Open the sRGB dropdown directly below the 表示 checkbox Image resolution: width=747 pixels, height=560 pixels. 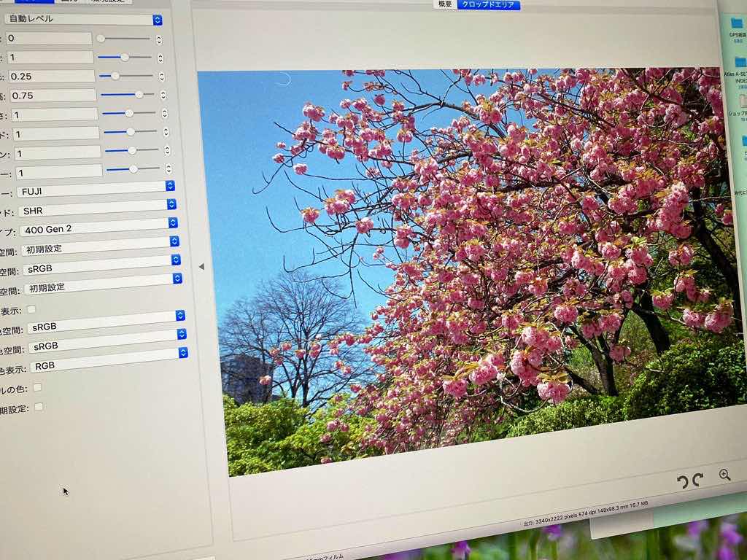(x=107, y=322)
